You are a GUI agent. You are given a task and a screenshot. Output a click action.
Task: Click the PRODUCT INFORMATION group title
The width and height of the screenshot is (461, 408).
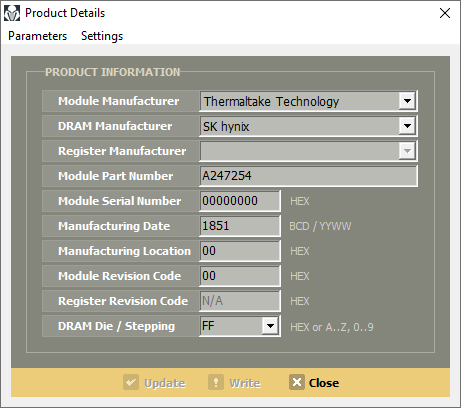pyautogui.click(x=113, y=72)
